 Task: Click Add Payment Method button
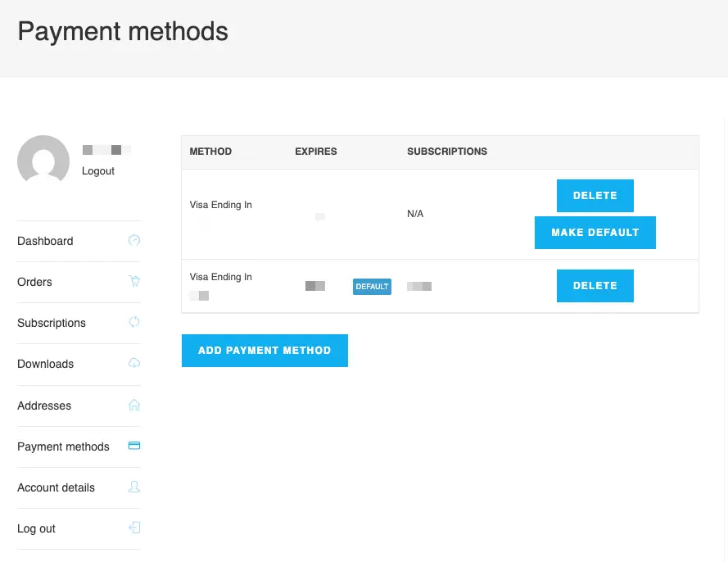pos(265,350)
